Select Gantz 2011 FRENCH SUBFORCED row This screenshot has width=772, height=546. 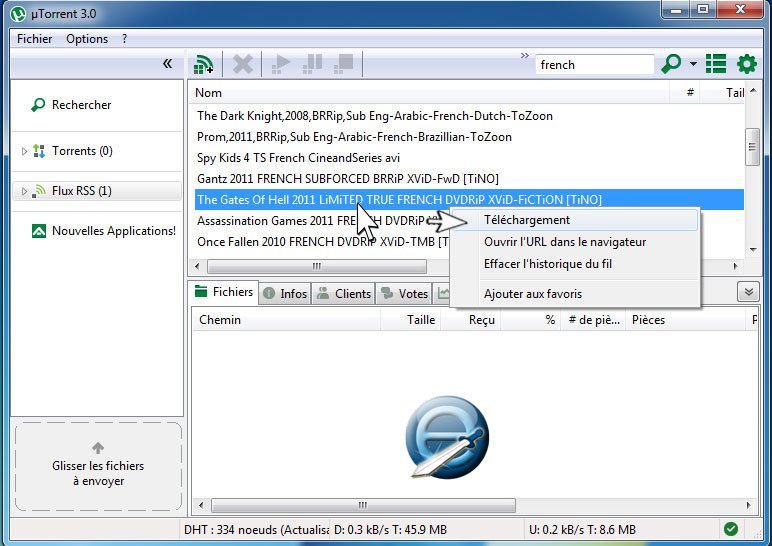(x=469, y=179)
